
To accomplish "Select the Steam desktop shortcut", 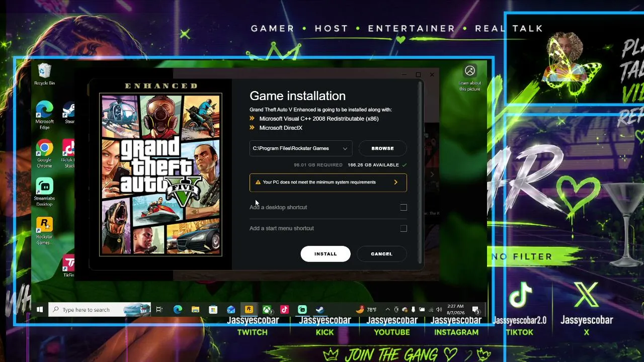I will (69, 113).
